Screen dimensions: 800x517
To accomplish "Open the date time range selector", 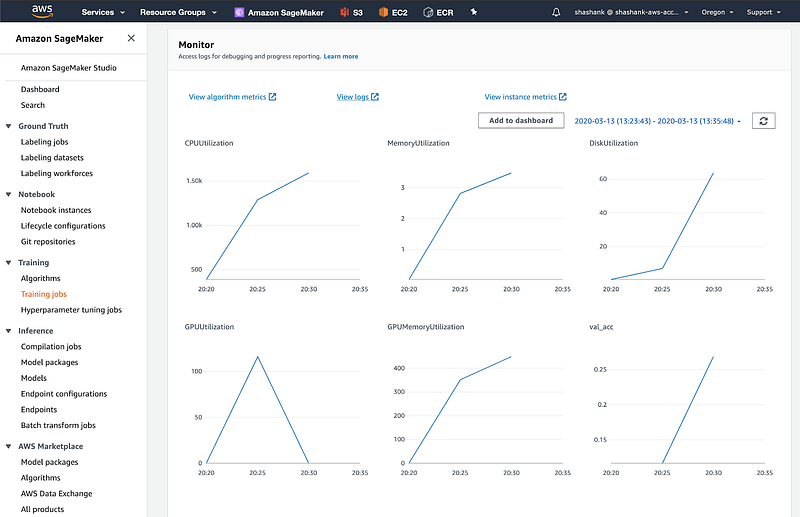I will coord(657,121).
